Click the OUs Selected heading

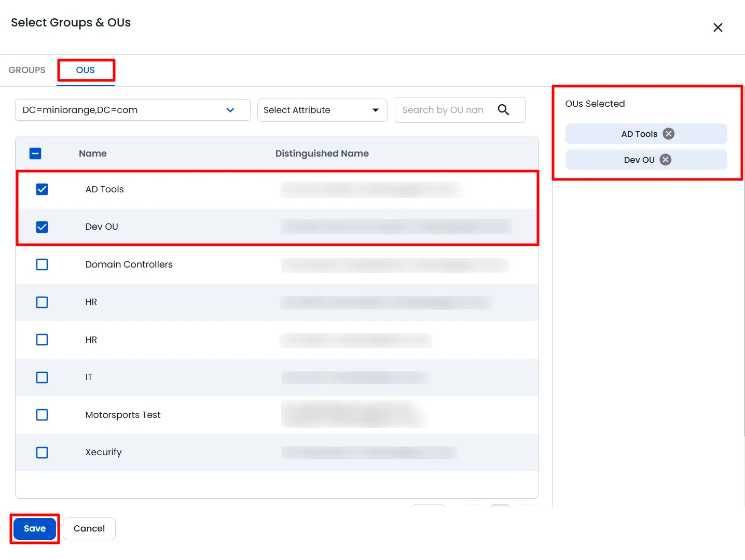pyautogui.click(x=595, y=104)
